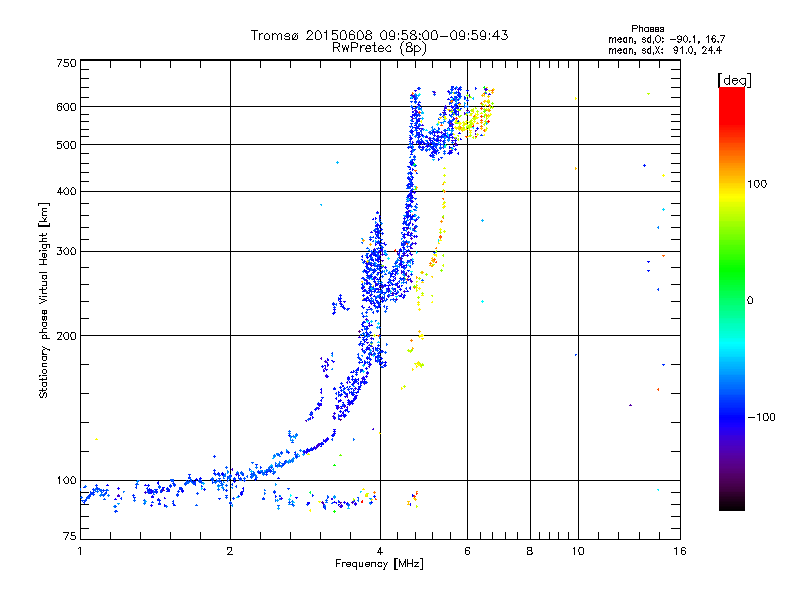Click the '[deg]' colorbar label
This screenshot has height=600, width=800.
(734, 80)
